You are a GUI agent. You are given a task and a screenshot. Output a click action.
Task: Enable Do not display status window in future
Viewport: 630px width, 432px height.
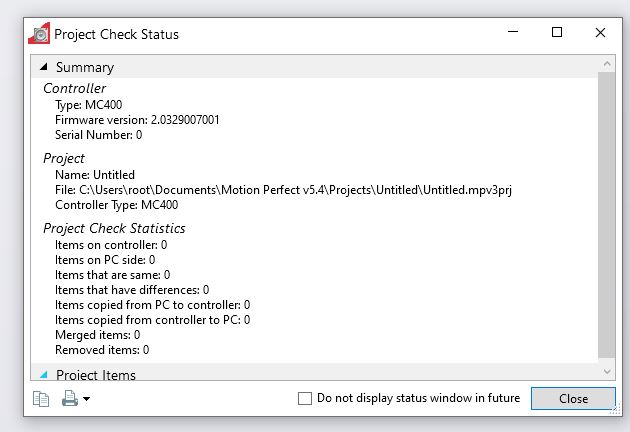coord(305,398)
